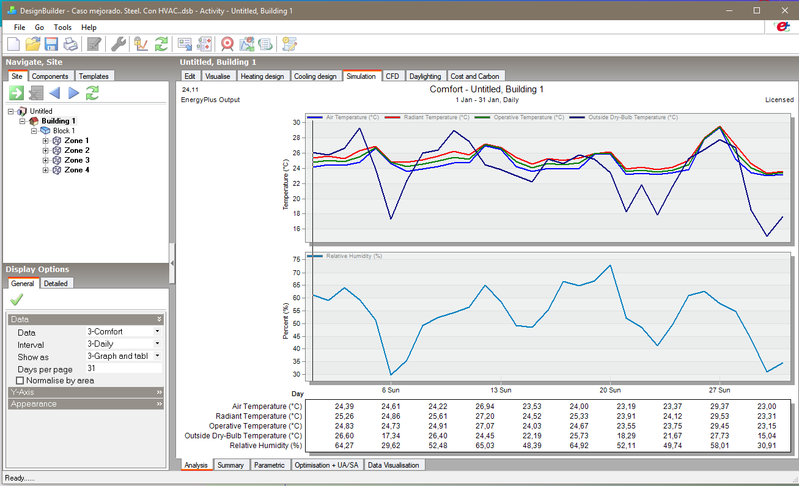Open program options via the wrench icon
The width and height of the screenshot is (799, 486).
(118, 44)
